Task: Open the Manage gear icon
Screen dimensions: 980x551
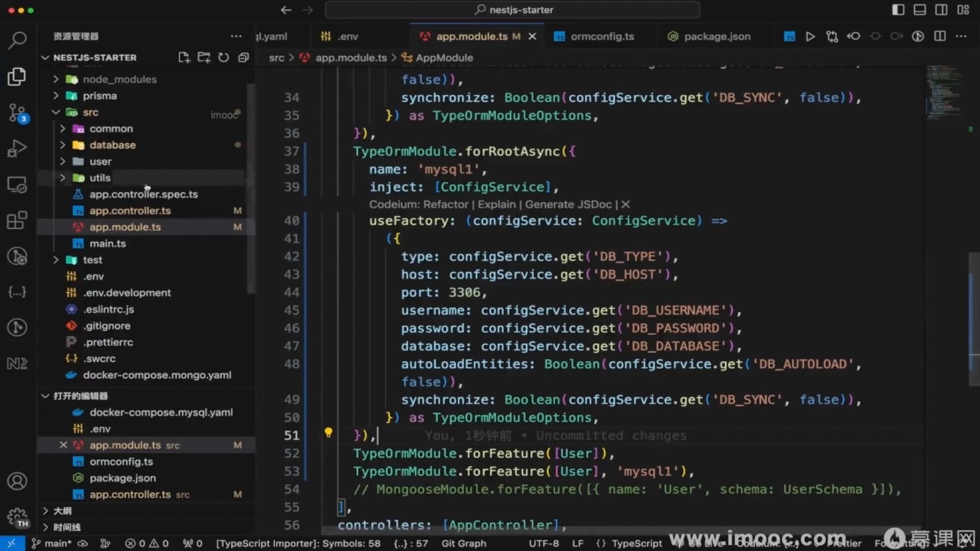Action: (x=17, y=517)
